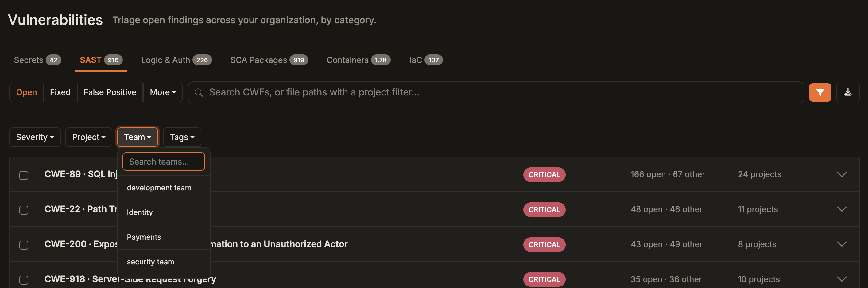Check the CWE-89 SQL Injection checkbox

tap(24, 175)
